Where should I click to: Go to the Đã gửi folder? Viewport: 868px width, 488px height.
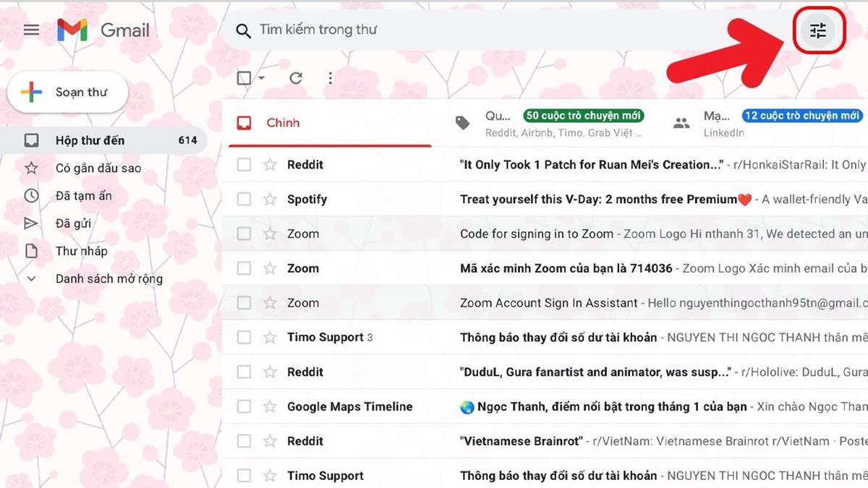click(x=73, y=223)
